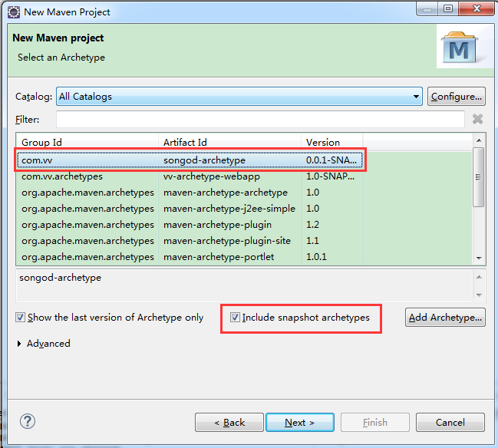
Task: Select the maven-archetype-j2ee-simple row
Action: pyautogui.click(x=190, y=209)
